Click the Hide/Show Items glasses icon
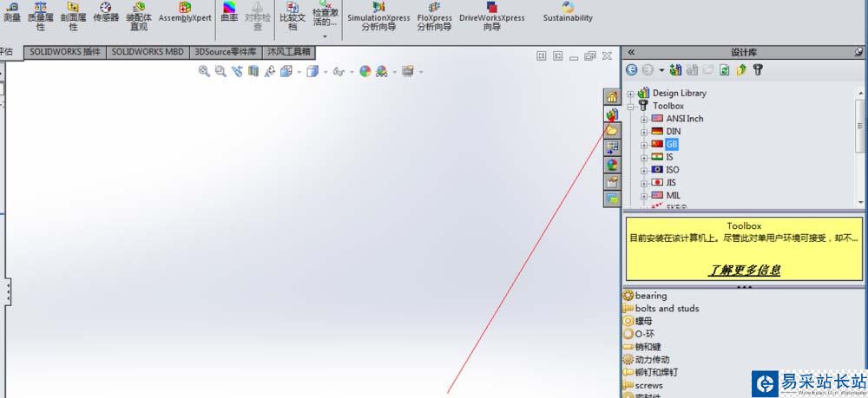Viewport: 868px width, 398px height. tap(339, 72)
